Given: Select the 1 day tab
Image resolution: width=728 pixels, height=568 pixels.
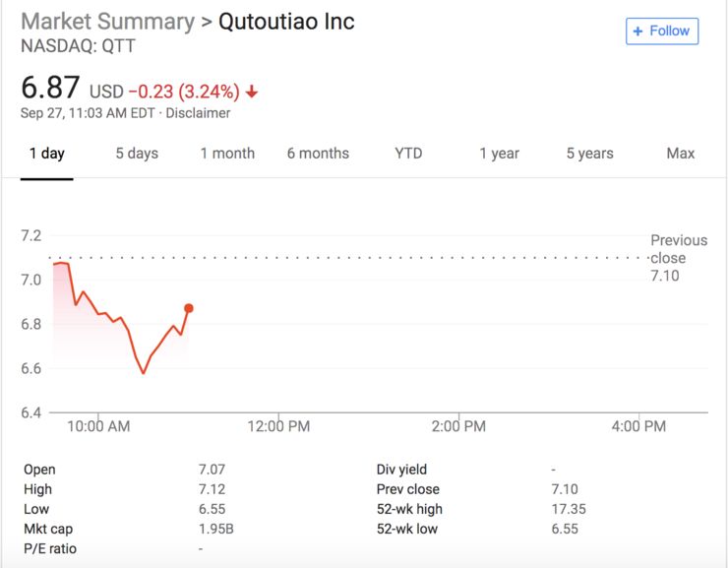Looking at the screenshot, I should tap(46, 154).
